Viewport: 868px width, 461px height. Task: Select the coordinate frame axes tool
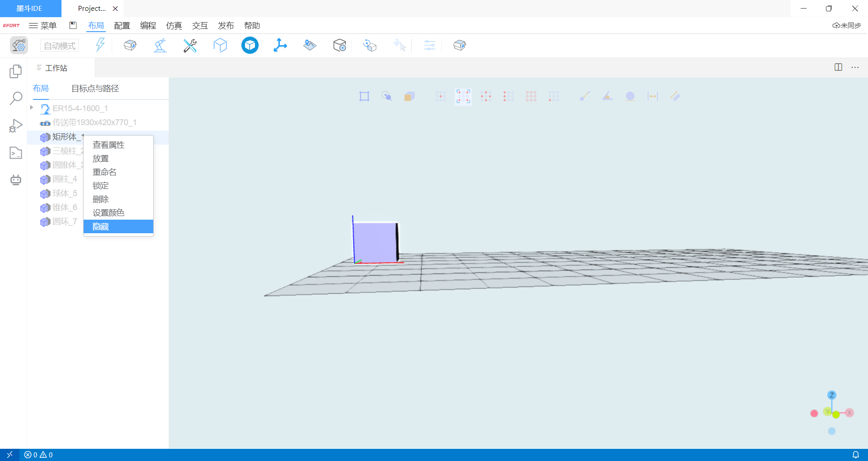[x=280, y=45]
